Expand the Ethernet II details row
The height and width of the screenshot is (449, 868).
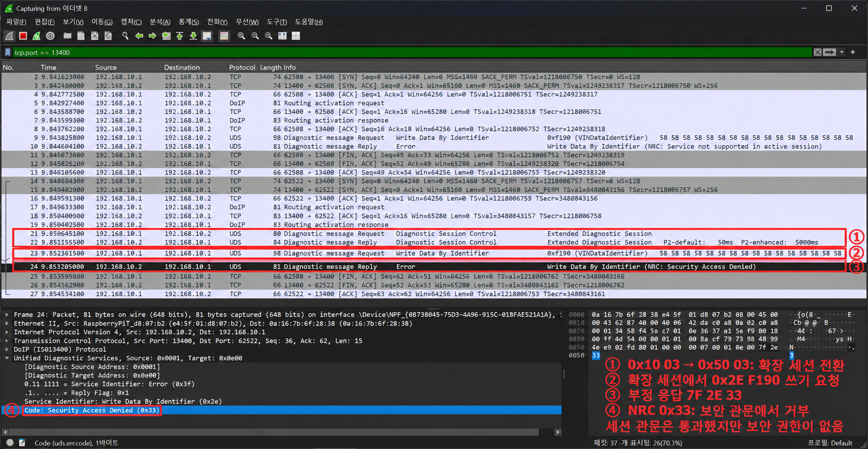pos(7,324)
